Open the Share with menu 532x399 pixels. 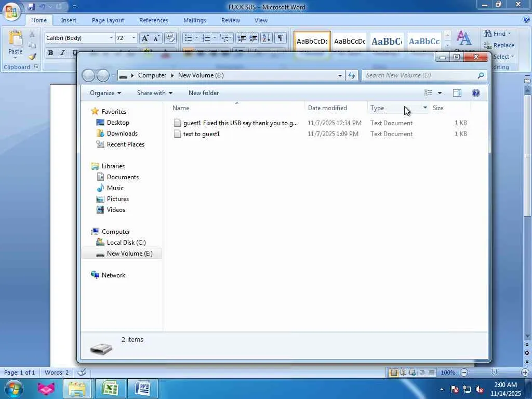tap(155, 93)
